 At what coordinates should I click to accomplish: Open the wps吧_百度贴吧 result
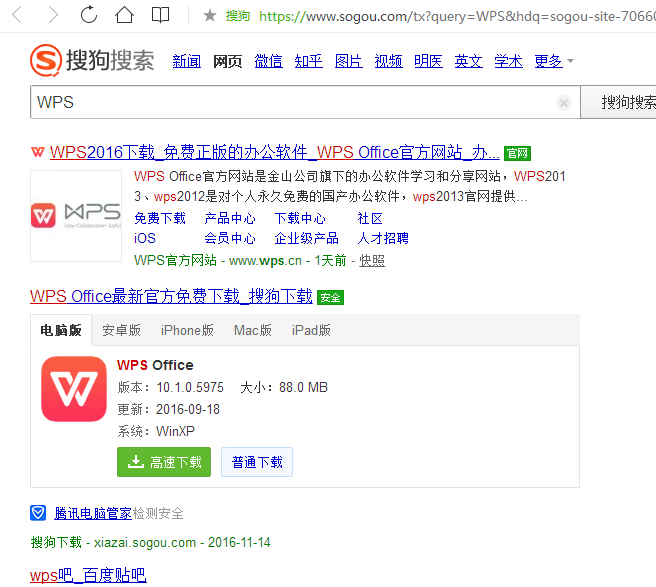tap(88, 575)
